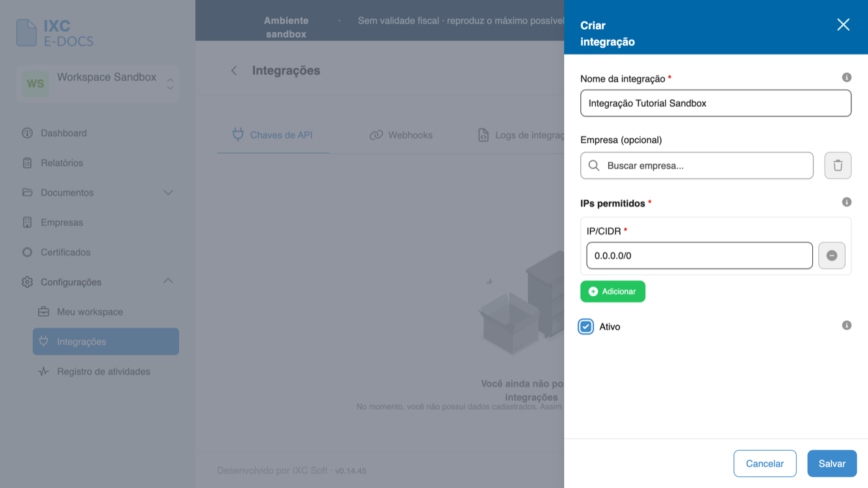868x488 pixels.
Task: Click the green Adicionar button
Action: click(x=613, y=291)
